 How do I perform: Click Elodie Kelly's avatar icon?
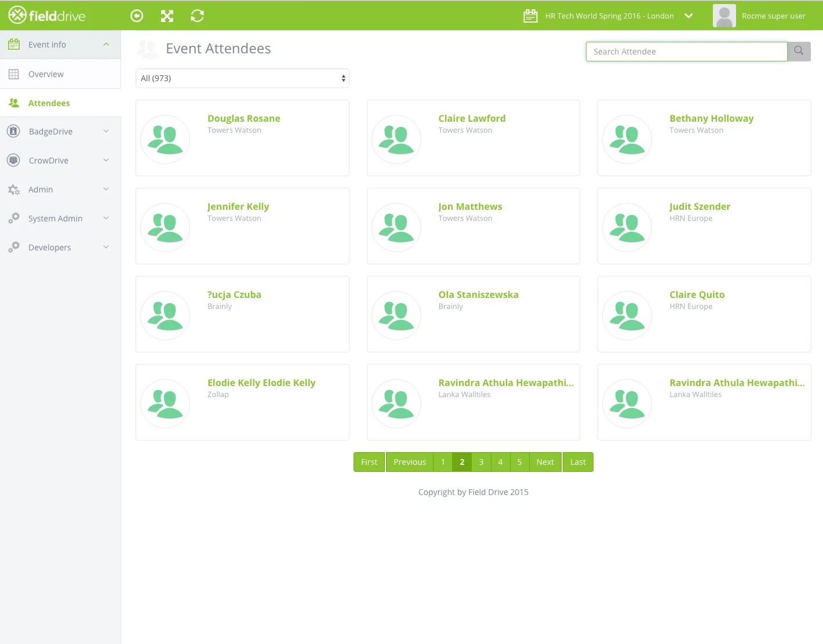[x=165, y=403]
